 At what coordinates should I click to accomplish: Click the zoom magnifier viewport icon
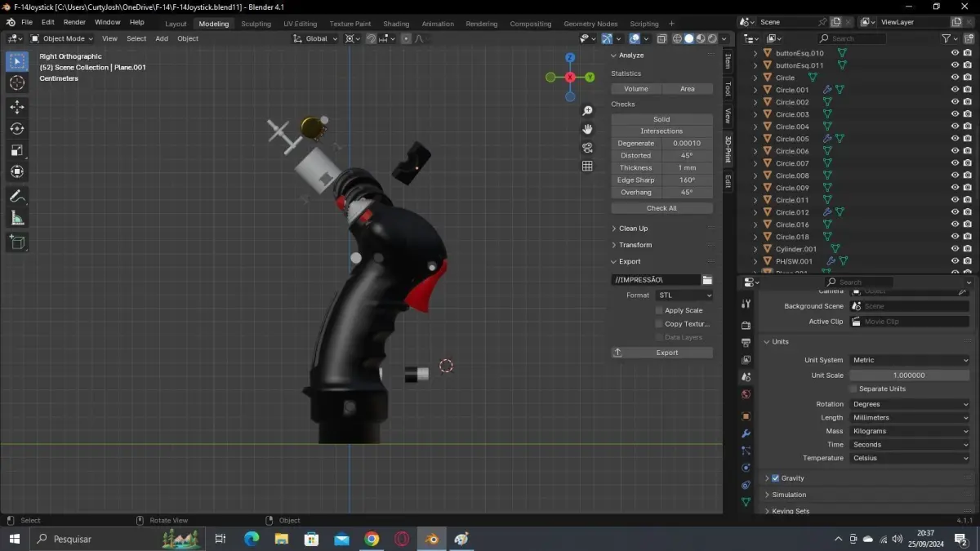[587, 111]
